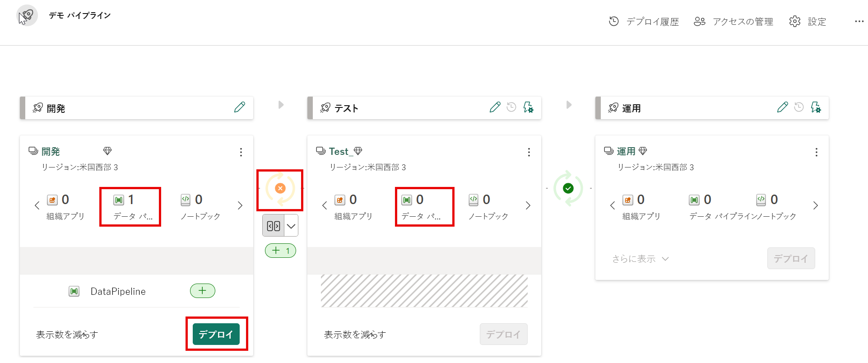This screenshot has height=363, width=868.
Task: Click the +1 change badge below the compare button
Action: 280,251
